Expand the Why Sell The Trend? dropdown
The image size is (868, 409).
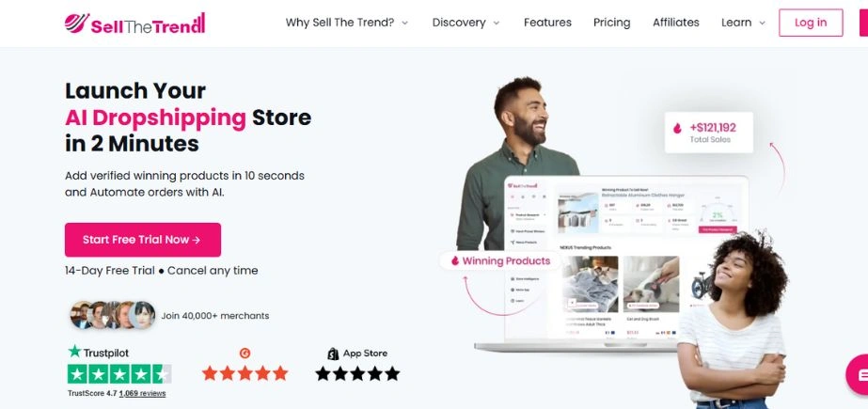click(x=346, y=23)
